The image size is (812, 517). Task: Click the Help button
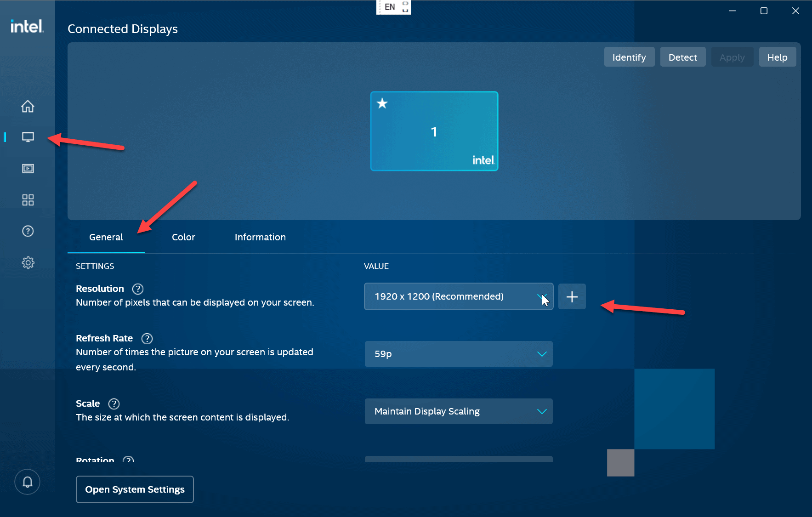(777, 57)
